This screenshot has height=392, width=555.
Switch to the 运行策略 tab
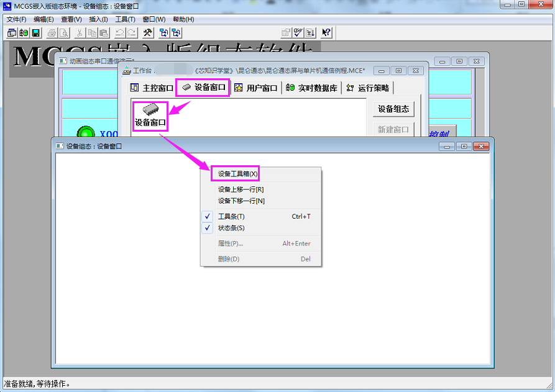[368, 88]
